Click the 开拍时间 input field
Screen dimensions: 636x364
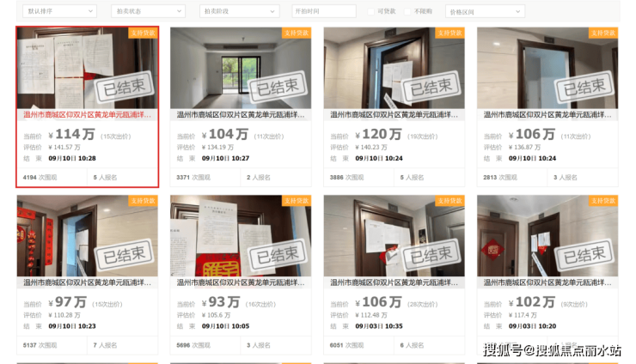click(x=324, y=11)
